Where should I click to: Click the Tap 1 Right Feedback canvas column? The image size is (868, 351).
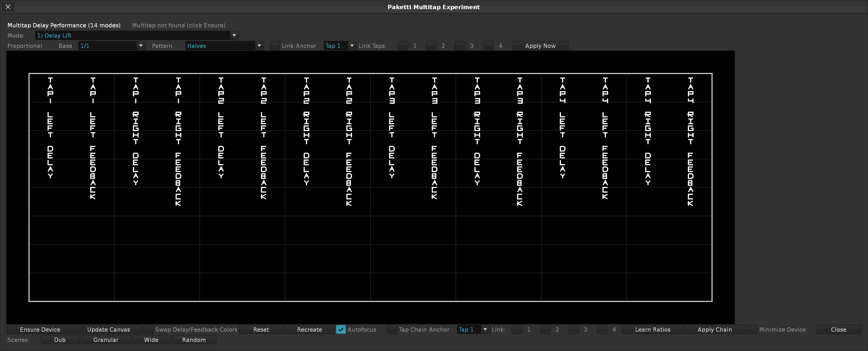178,187
